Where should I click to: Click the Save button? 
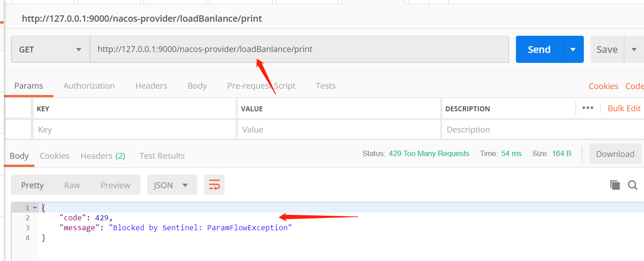607,49
